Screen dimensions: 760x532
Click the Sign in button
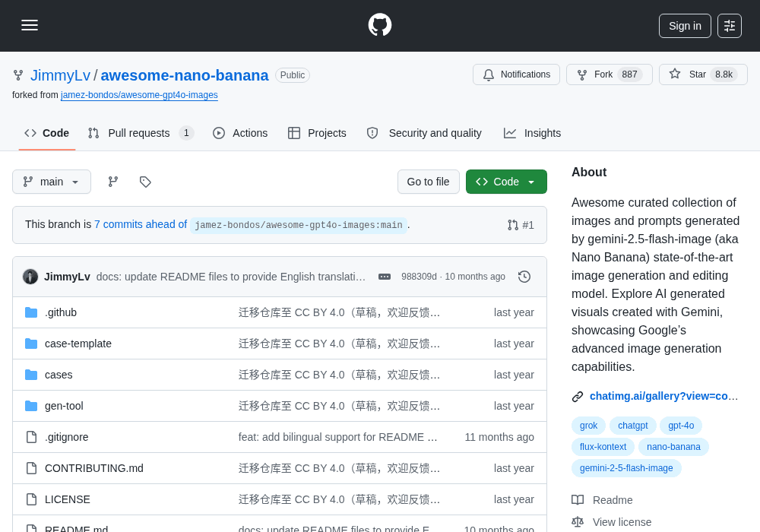point(685,26)
